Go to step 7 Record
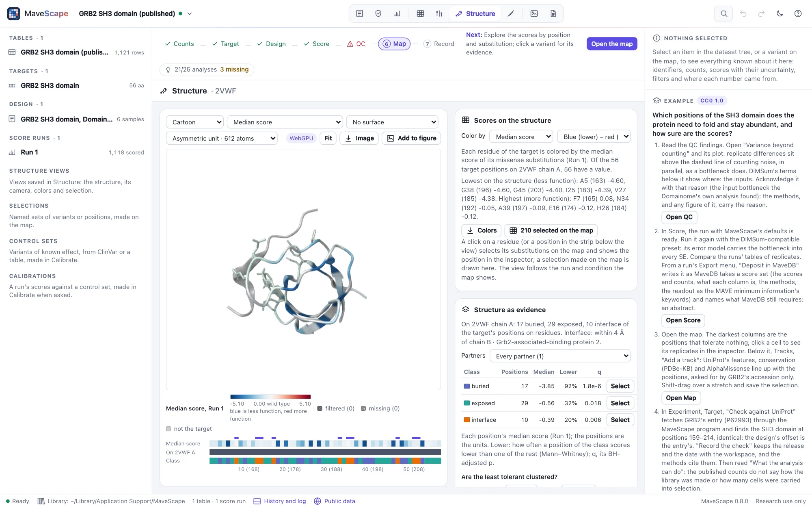812x508 pixels. click(438, 44)
